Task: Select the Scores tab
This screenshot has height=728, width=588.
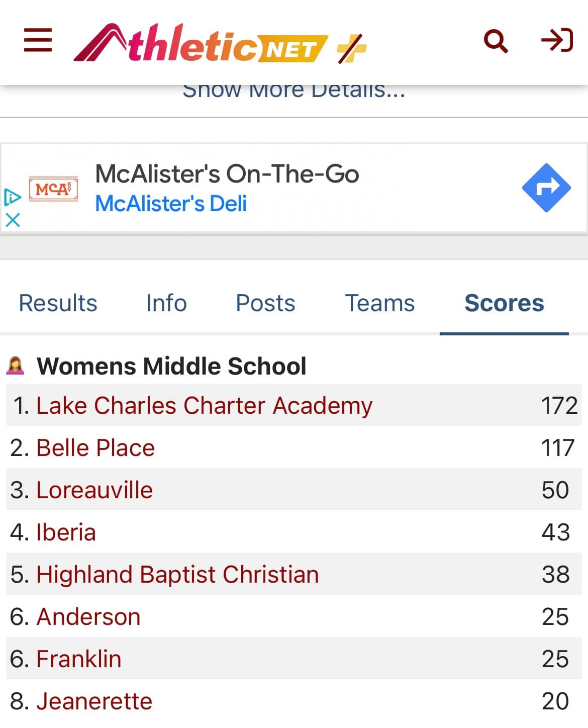Action: pos(504,303)
